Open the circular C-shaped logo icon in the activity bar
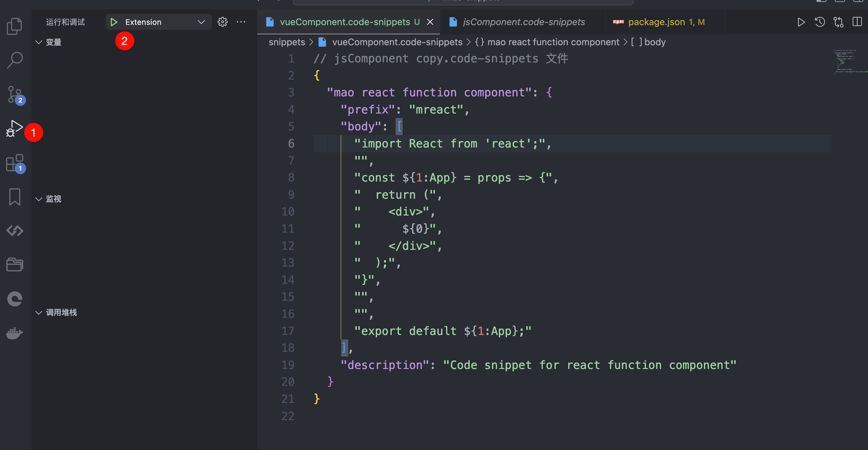 (14, 299)
